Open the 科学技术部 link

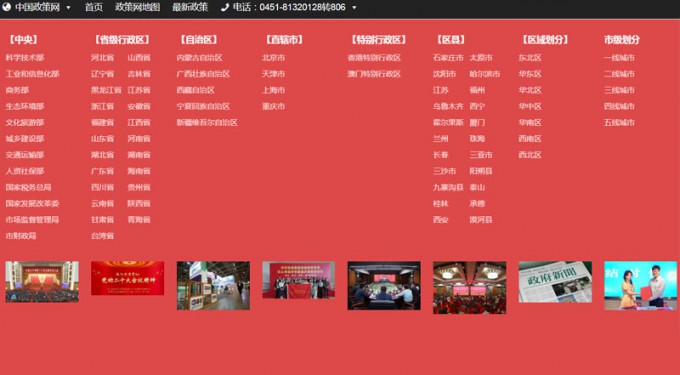tap(25, 58)
